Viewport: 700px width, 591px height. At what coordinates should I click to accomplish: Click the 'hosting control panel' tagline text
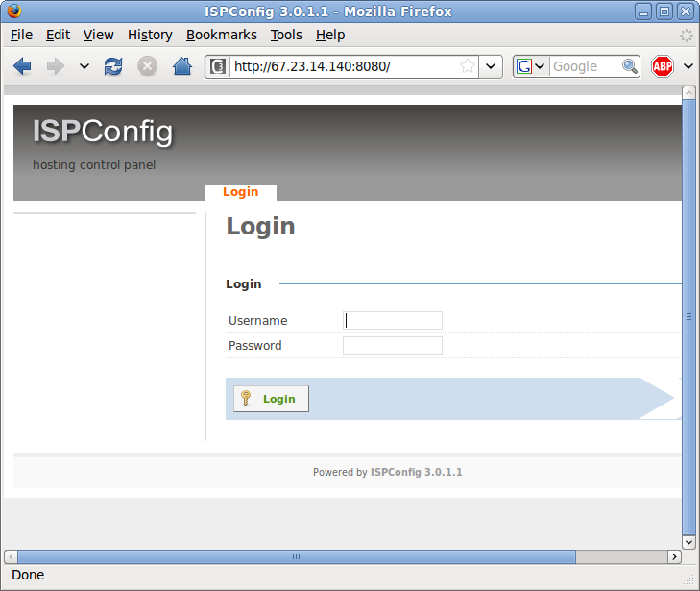[94, 165]
